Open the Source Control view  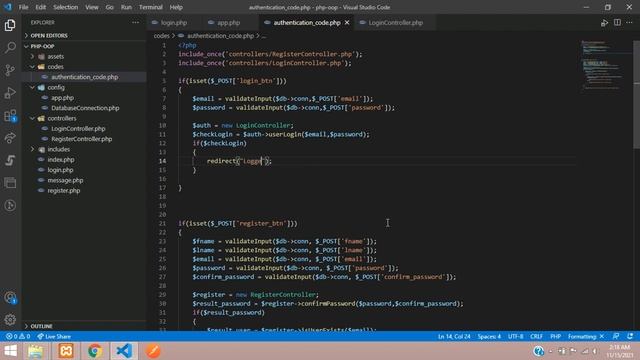tap(10, 70)
